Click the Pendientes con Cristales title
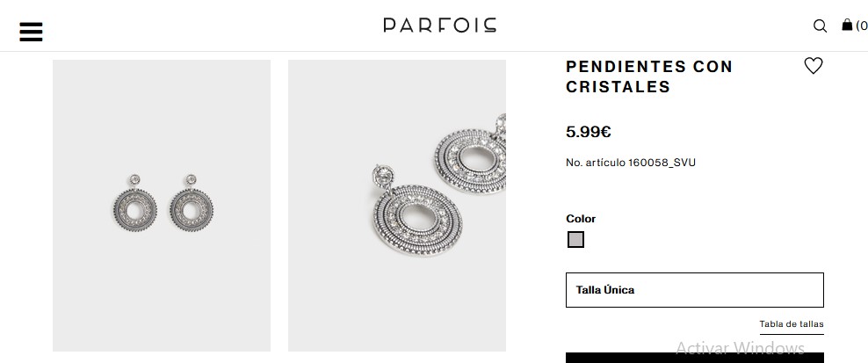Screen dimensions: 868x363 click(648, 76)
